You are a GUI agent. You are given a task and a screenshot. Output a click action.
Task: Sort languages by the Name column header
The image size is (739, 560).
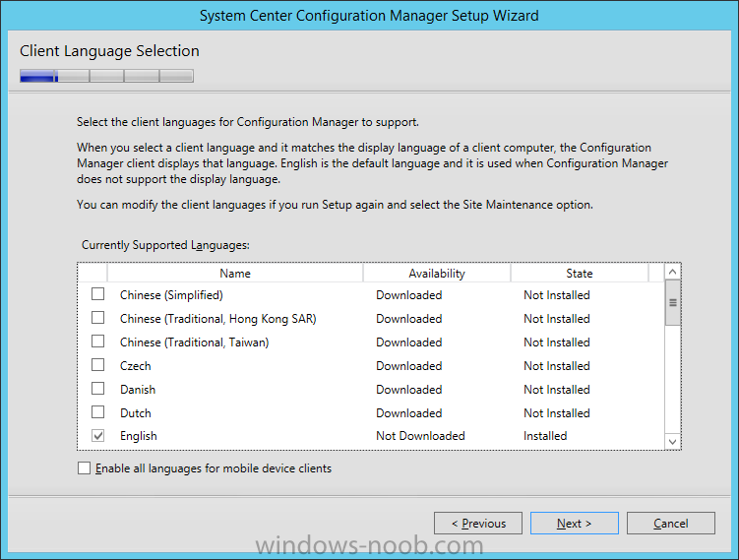tap(235, 274)
